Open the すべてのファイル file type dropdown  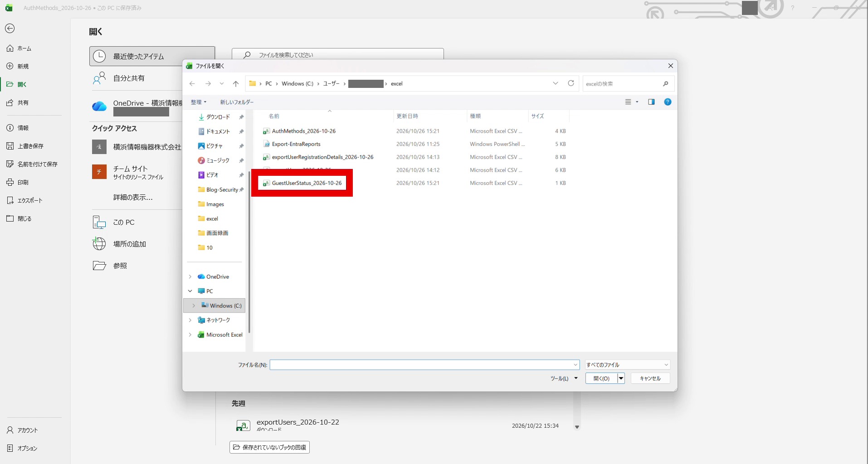point(628,365)
